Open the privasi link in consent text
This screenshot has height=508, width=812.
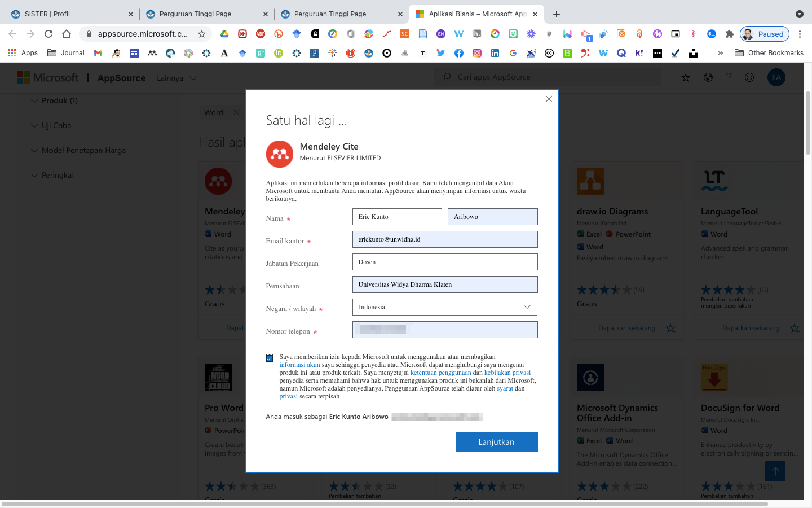click(288, 396)
